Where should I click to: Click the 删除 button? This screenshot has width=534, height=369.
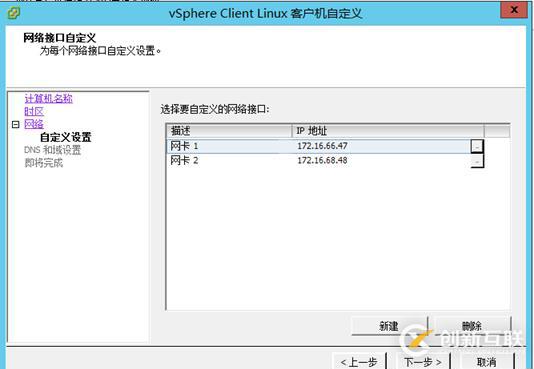point(472,326)
